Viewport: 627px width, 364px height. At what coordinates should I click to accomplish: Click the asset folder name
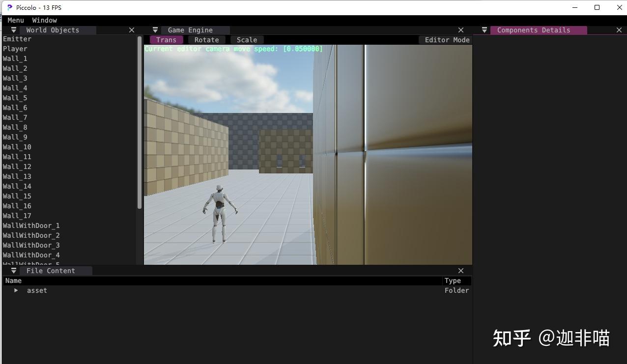[37, 290]
